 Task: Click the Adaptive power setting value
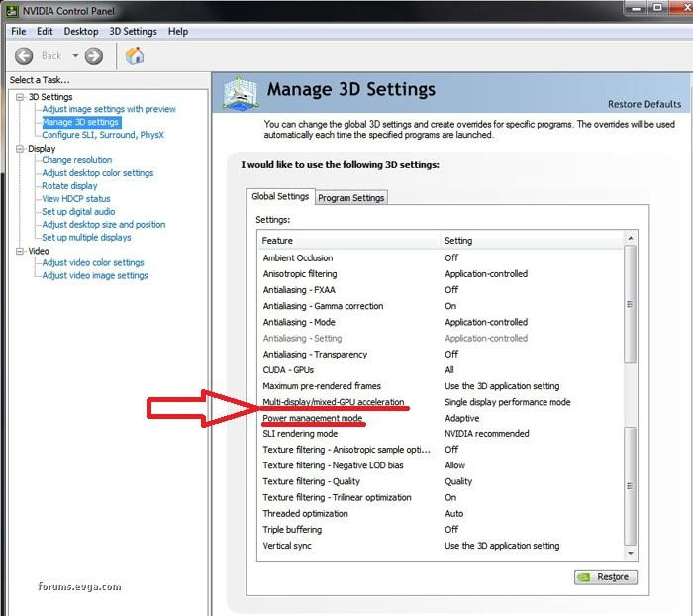(x=462, y=418)
